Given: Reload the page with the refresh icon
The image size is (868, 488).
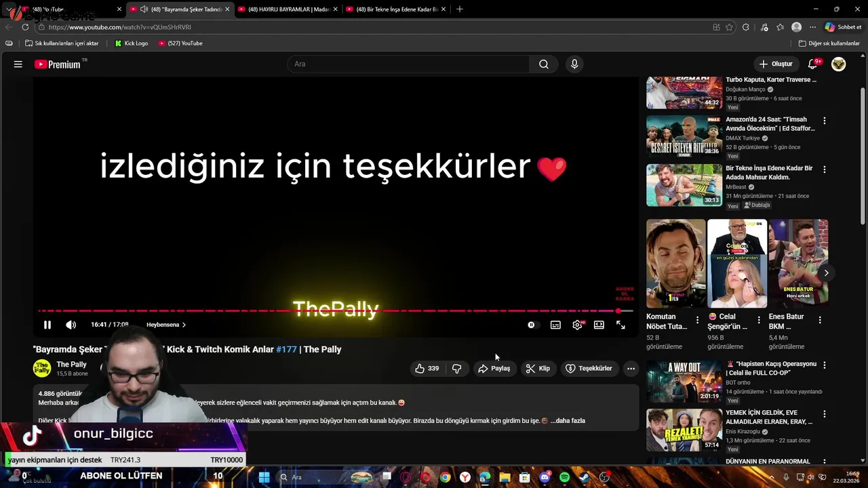Looking at the screenshot, I should [25, 27].
